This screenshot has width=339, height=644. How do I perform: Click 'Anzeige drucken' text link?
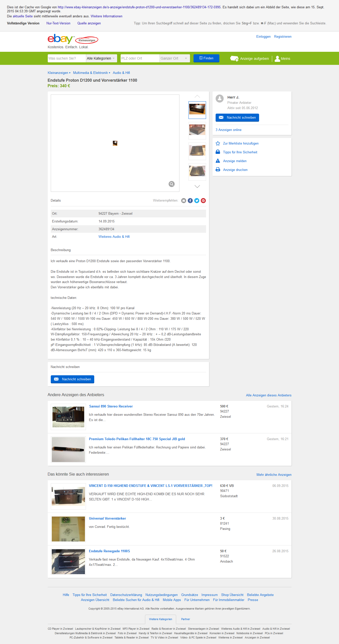[235, 170]
